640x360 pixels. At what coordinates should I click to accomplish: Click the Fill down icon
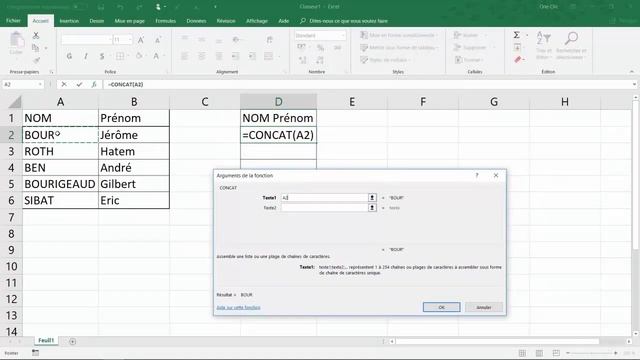(x=517, y=47)
